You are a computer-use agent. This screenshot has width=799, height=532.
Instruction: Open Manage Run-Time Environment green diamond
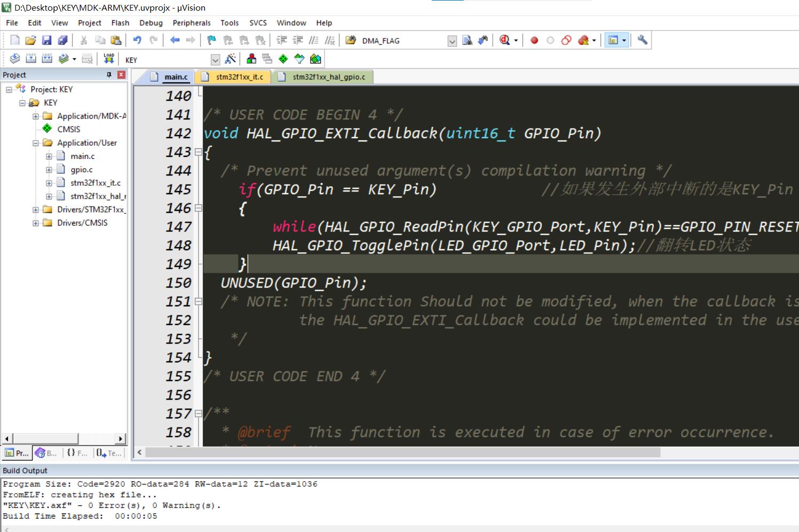(x=283, y=59)
